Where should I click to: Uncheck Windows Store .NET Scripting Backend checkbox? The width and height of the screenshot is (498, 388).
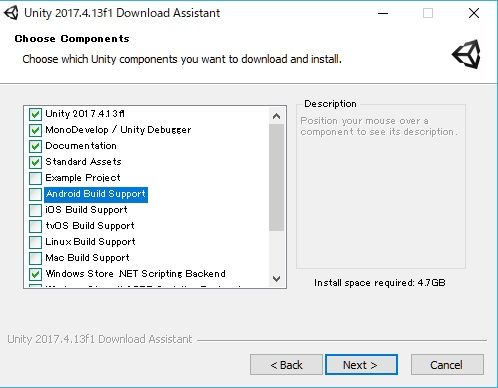click(x=35, y=274)
